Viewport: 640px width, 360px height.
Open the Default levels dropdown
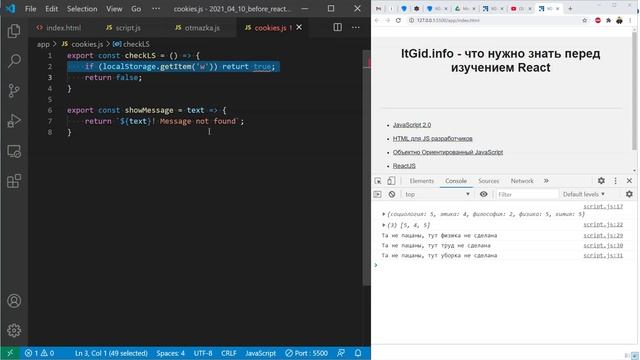click(584, 194)
